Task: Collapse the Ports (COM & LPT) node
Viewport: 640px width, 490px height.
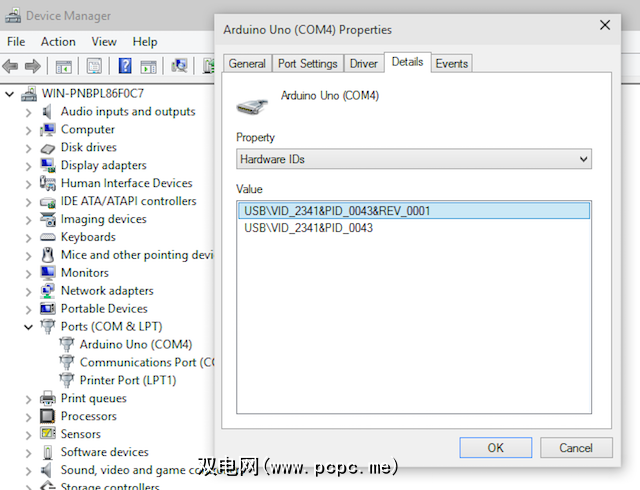Action: (x=28, y=327)
